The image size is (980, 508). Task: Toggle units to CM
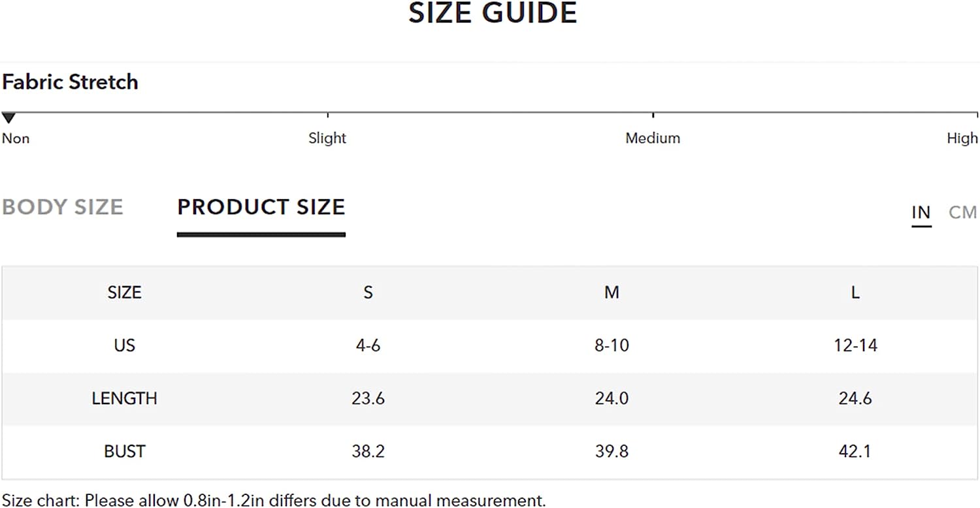tap(963, 212)
